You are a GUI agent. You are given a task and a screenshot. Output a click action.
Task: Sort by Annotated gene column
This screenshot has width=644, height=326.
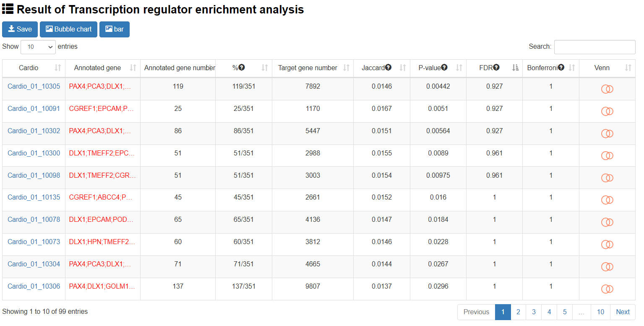click(133, 68)
